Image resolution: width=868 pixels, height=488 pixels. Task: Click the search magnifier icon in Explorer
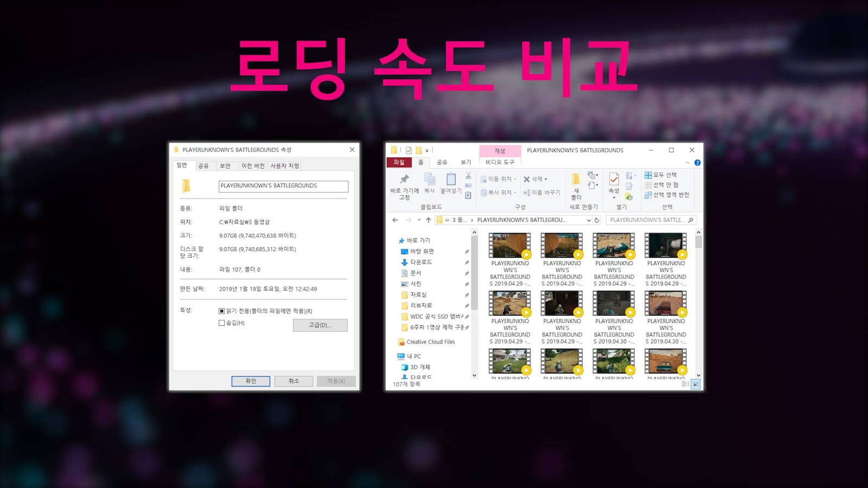tap(690, 220)
